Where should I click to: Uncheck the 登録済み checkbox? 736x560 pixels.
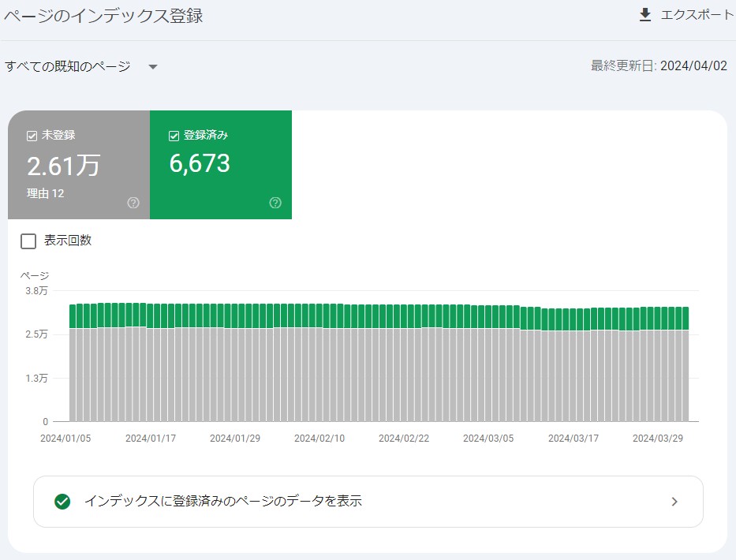pyautogui.click(x=174, y=136)
